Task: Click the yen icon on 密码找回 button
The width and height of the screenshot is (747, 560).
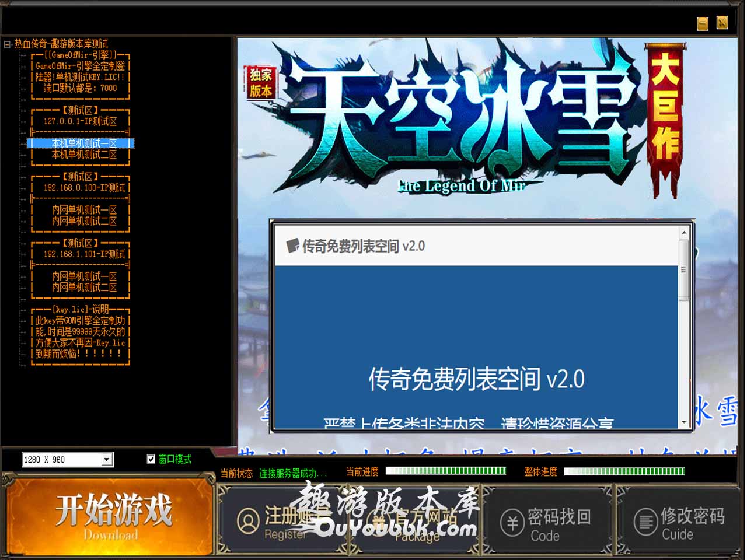Action: click(x=512, y=523)
